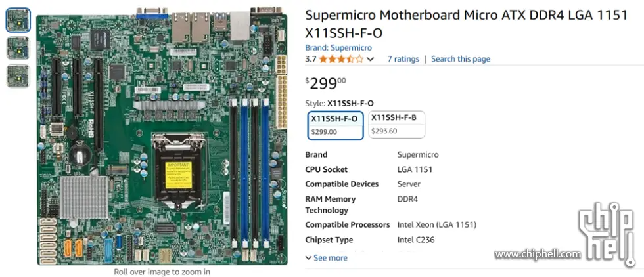Select the second product thumbnail
The height and width of the screenshot is (277, 644).
point(18,48)
